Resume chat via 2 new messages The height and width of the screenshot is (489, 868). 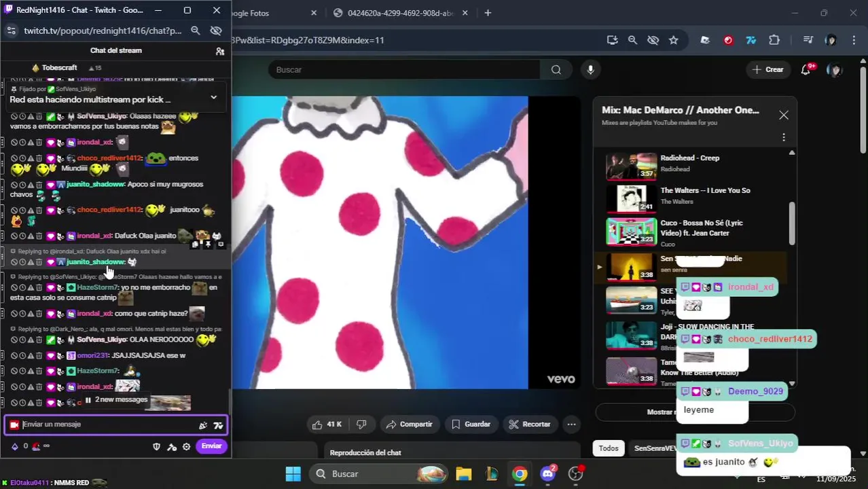(x=115, y=399)
